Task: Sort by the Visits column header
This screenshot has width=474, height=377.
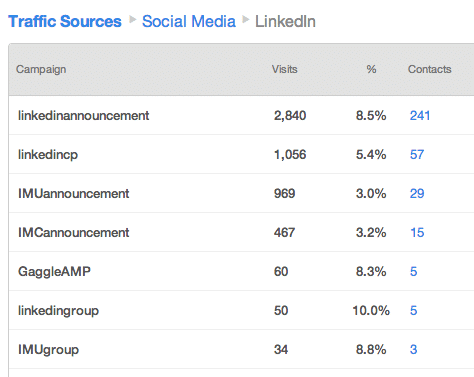Action: click(284, 69)
